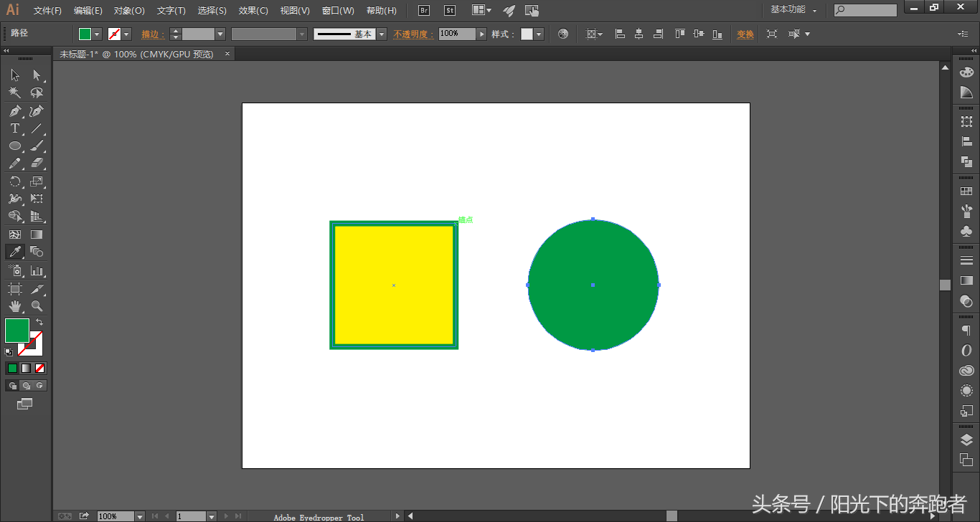The width and height of the screenshot is (980, 522).
Task: Open 效果(C) menu
Action: [253, 10]
